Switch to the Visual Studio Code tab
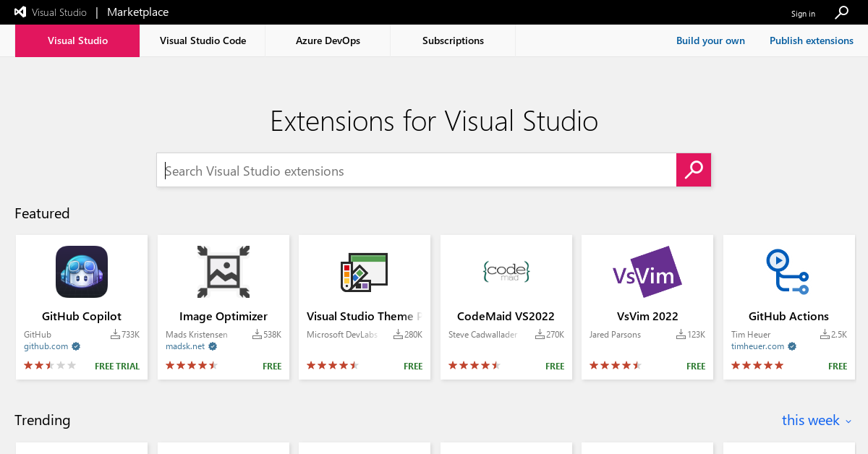The width and height of the screenshot is (868, 454). 203,40
